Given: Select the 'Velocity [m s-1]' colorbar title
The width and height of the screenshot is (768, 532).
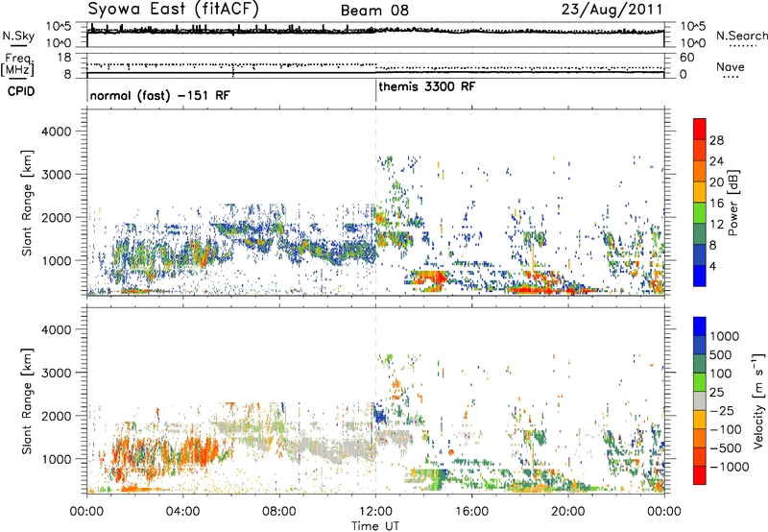Looking at the screenshot, I should [758, 400].
